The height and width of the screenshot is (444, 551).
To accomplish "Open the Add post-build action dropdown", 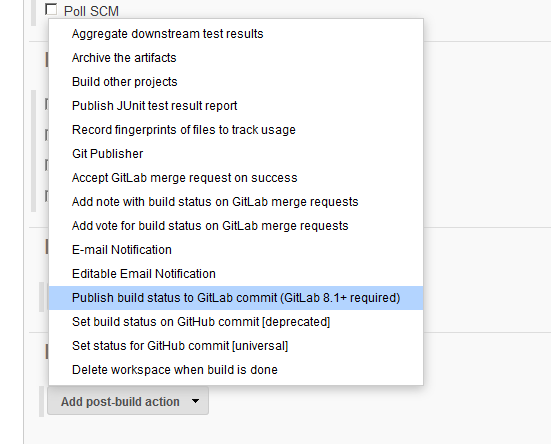I will coord(128,401).
